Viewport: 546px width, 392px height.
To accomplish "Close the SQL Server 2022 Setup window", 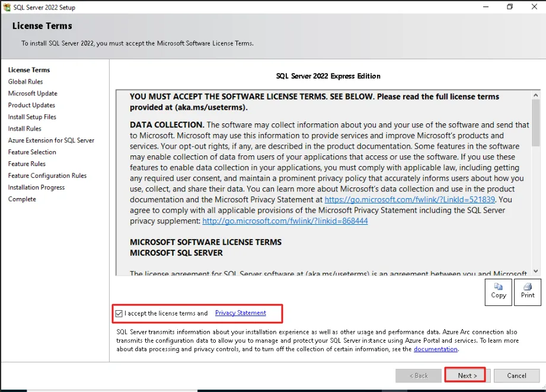I will pos(534,7).
